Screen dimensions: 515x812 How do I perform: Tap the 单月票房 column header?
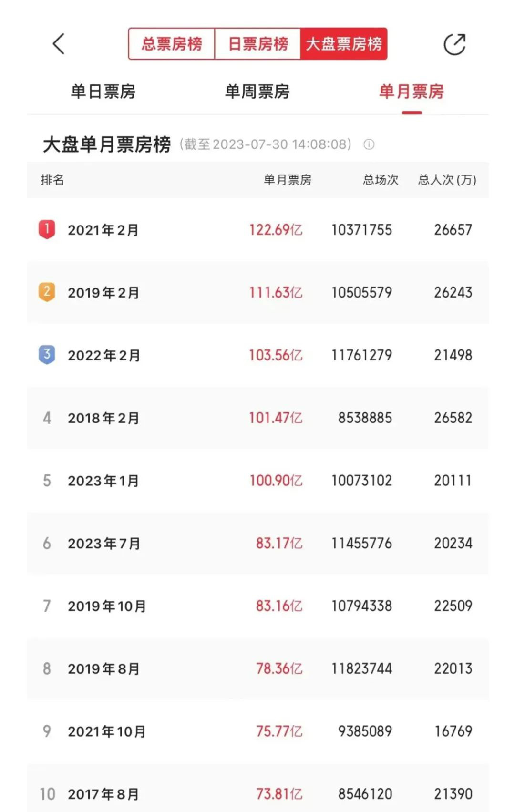pos(288,180)
